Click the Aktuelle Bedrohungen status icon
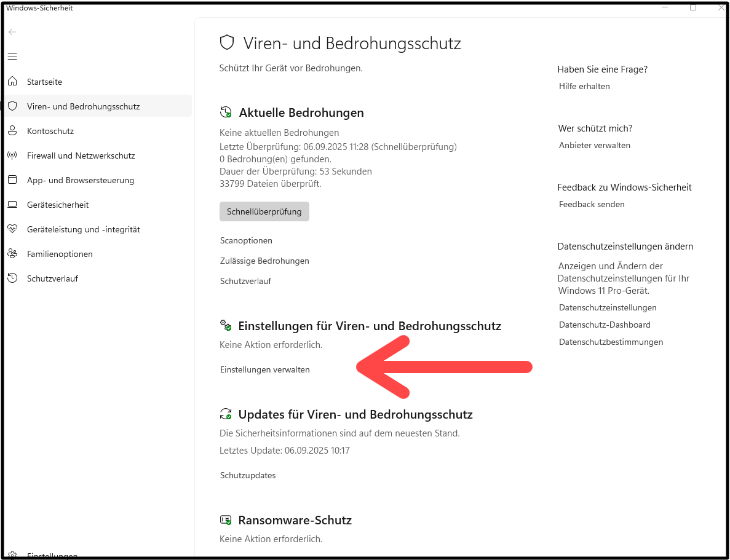 (x=226, y=112)
